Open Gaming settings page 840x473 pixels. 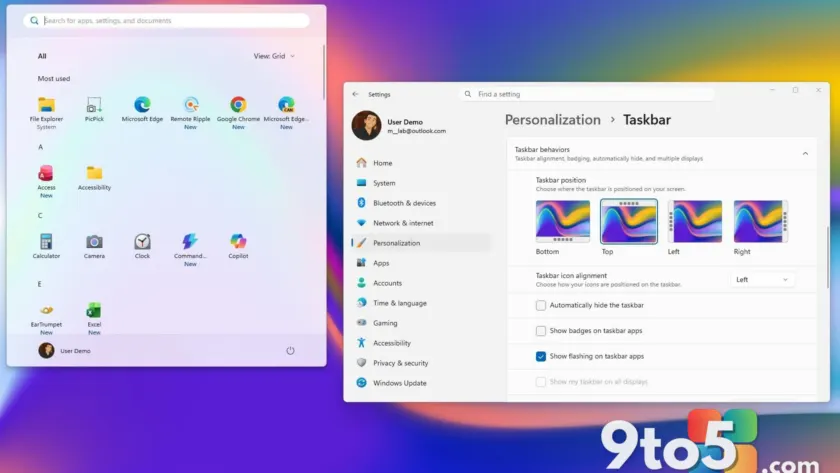[x=421, y=323]
